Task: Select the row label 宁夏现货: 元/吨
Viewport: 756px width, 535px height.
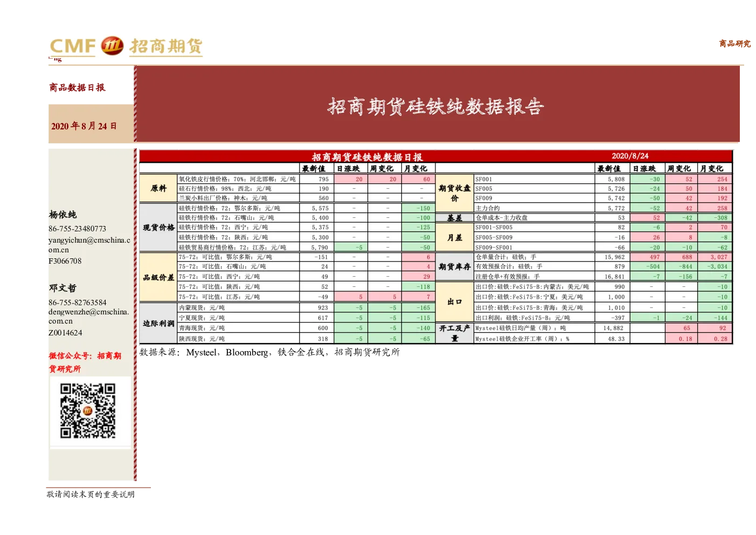Action: tap(202, 318)
